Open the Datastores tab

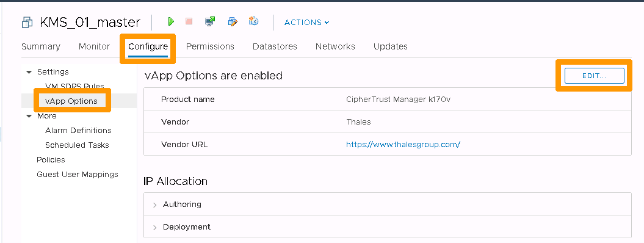[275, 46]
